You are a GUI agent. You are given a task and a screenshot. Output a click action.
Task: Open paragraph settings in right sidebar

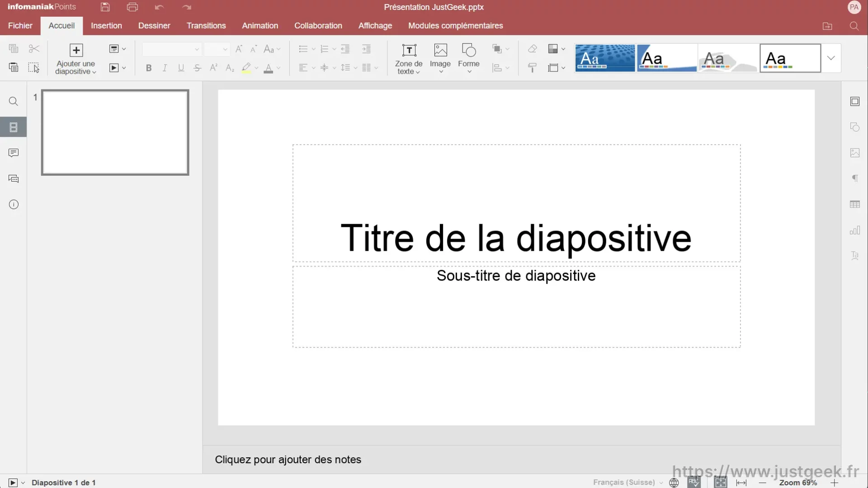pyautogui.click(x=855, y=178)
